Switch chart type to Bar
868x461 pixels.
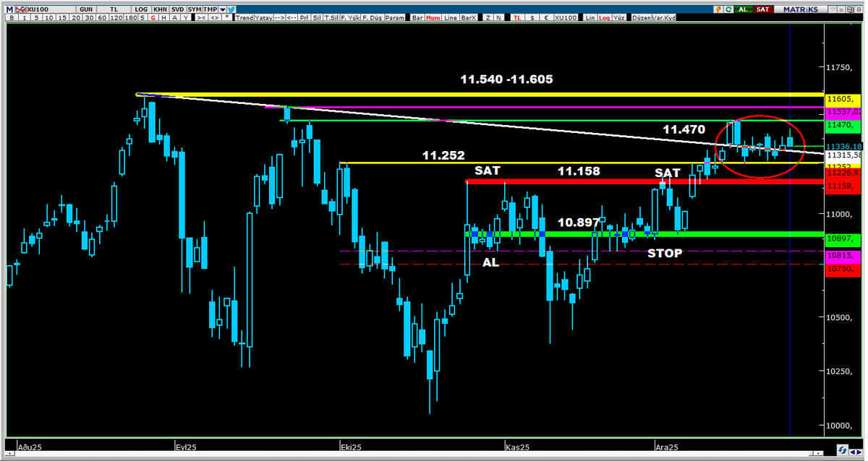[417, 17]
